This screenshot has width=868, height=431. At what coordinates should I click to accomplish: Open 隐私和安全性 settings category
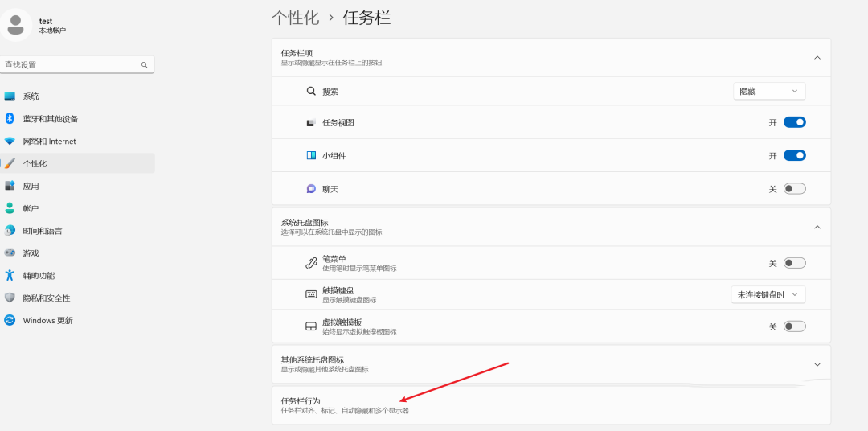tap(77, 298)
